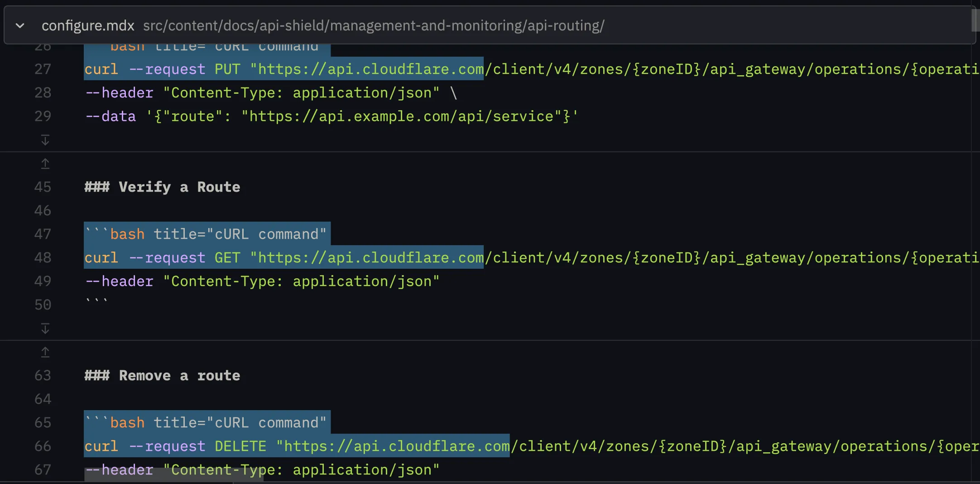Select line number 64
The height and width of the screenshot is (484, 980).
tap(43, 399)
